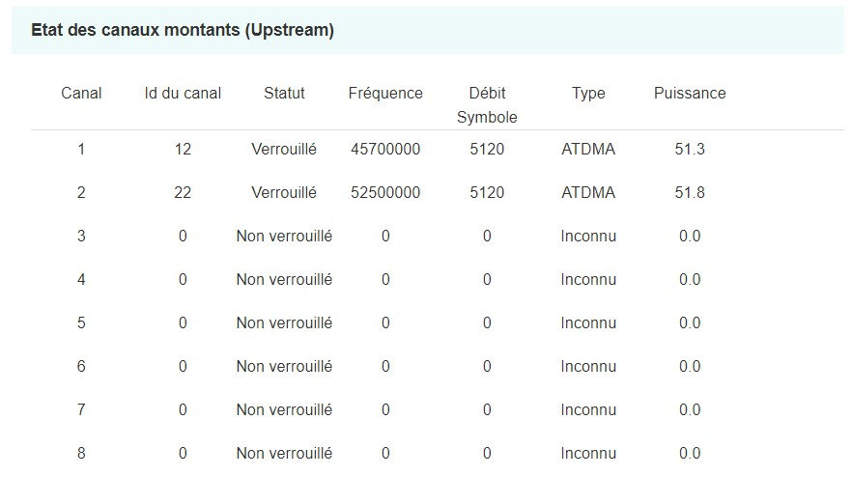Click channel id 22 cell
This screenshot has width=852, height=504.
(x=183, y=193)
